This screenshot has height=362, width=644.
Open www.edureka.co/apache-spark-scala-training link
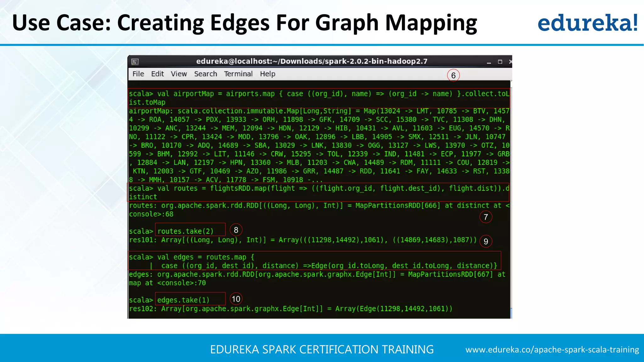point(552,349)
